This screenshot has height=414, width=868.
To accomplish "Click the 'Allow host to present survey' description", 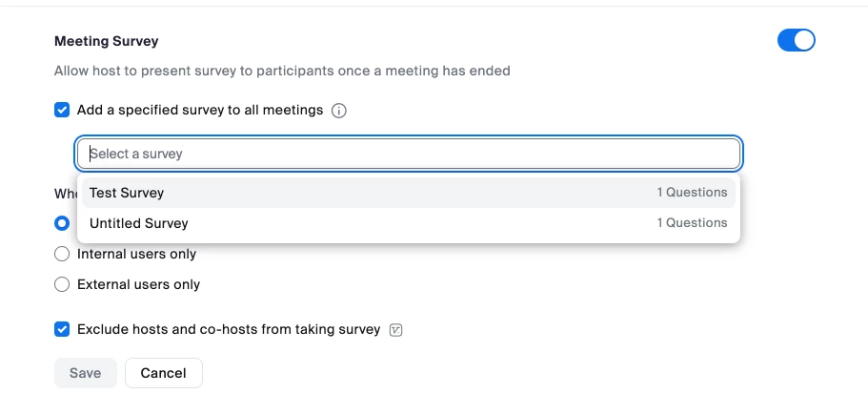I will 282,71.
